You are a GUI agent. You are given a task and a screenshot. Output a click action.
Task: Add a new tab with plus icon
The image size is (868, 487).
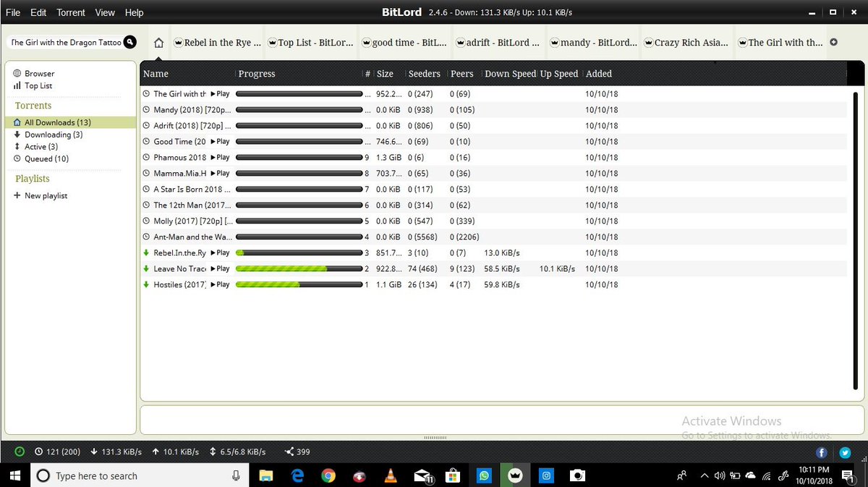coord(833,43)
